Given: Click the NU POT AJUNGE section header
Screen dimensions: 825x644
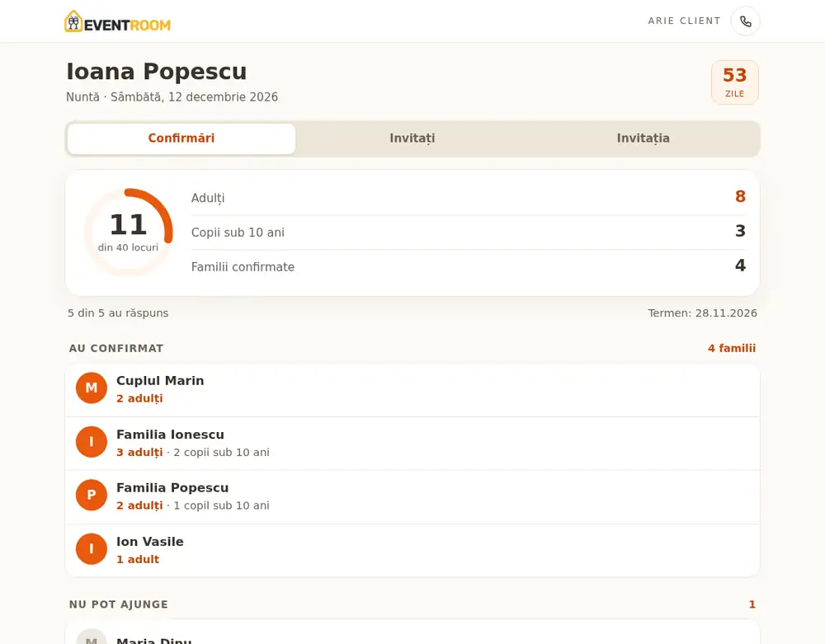Looking at the screenshot, I should click(x=118, y=604).
